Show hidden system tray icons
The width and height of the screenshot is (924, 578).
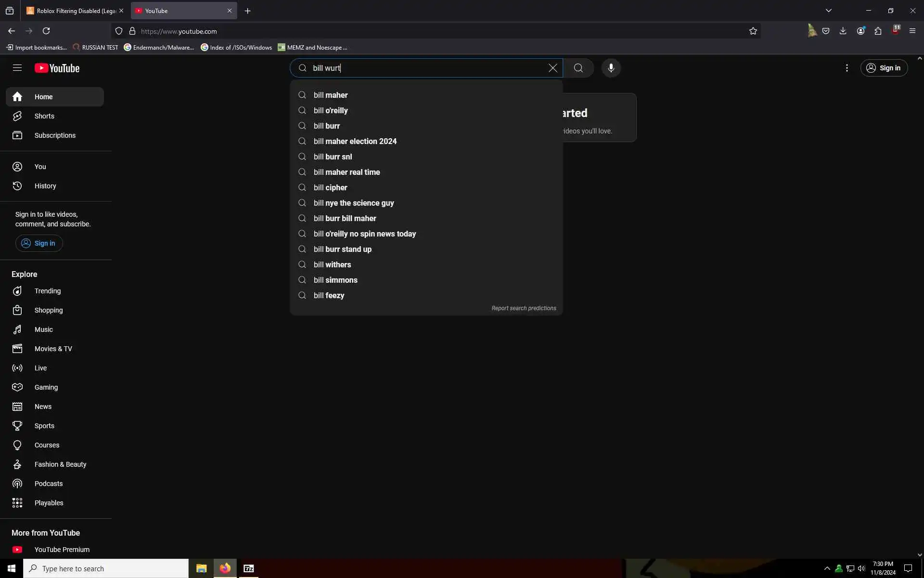pos(827,568)
